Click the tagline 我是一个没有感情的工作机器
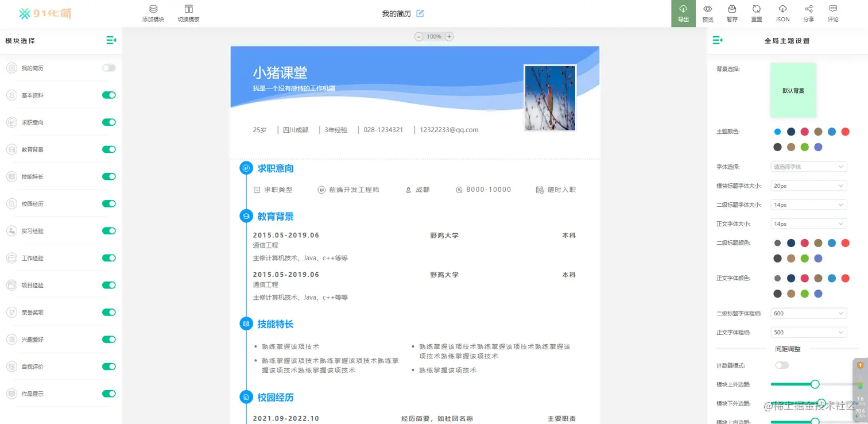Image resolution: width=868 pixels, height=424 pixels. pyautogui.click(x=294, y=88)
